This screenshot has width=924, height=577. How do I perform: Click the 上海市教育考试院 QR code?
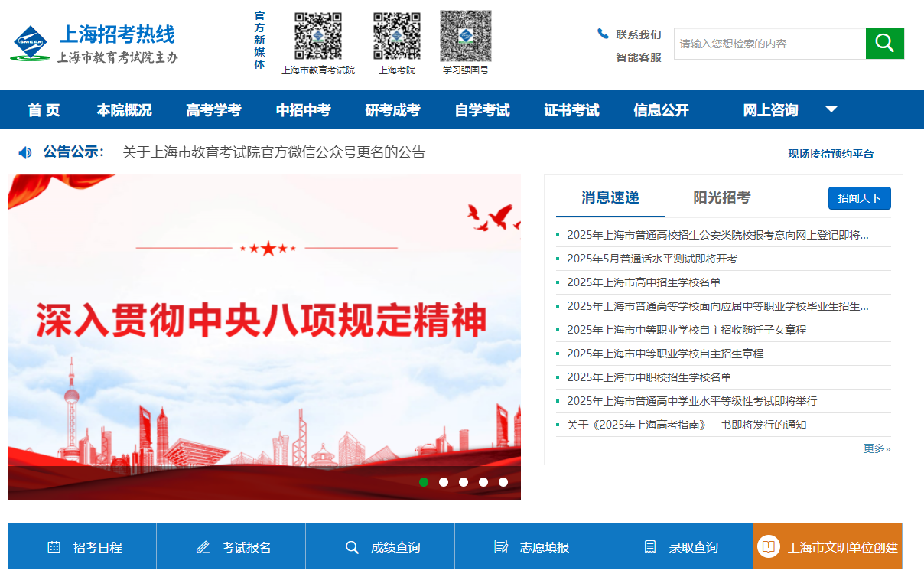tap(317, 37)
